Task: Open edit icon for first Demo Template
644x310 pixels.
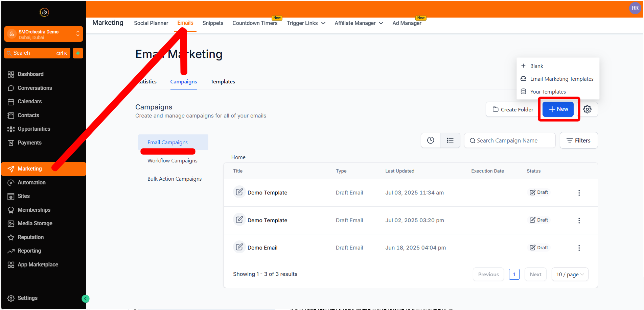Action: [x=239, y=192]
